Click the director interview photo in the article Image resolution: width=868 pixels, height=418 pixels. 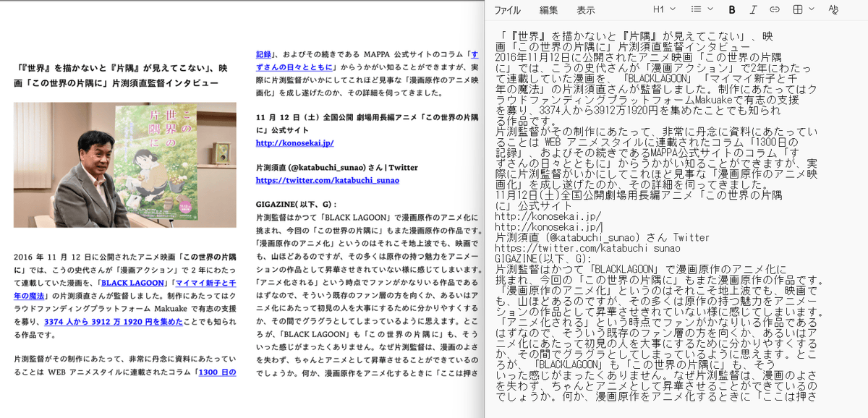(x=124, y=165)
